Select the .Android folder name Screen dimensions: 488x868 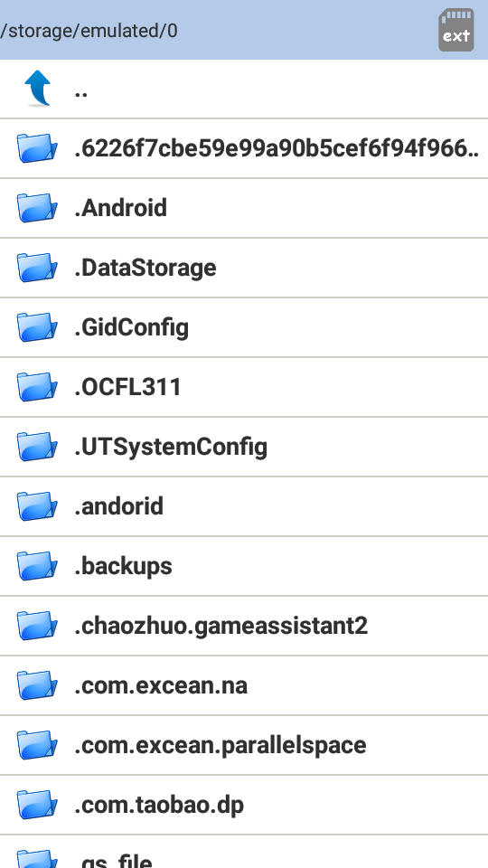(x=120, y=208)
